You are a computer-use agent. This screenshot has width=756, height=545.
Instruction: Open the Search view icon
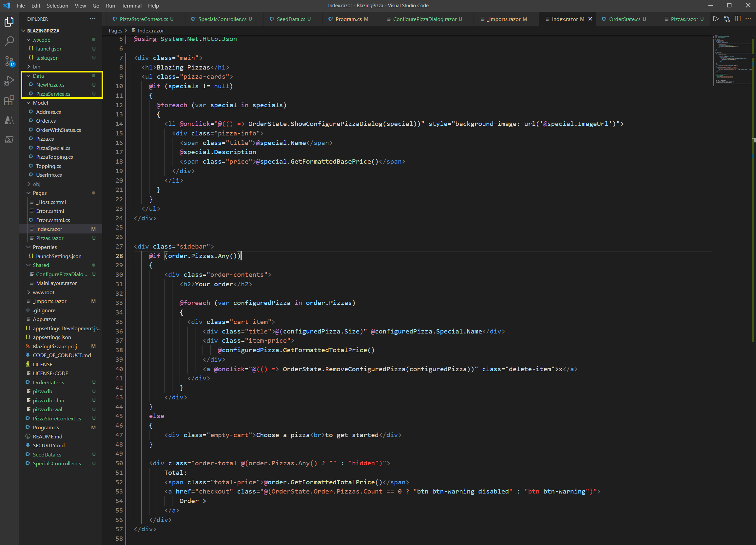coord(9,41)
